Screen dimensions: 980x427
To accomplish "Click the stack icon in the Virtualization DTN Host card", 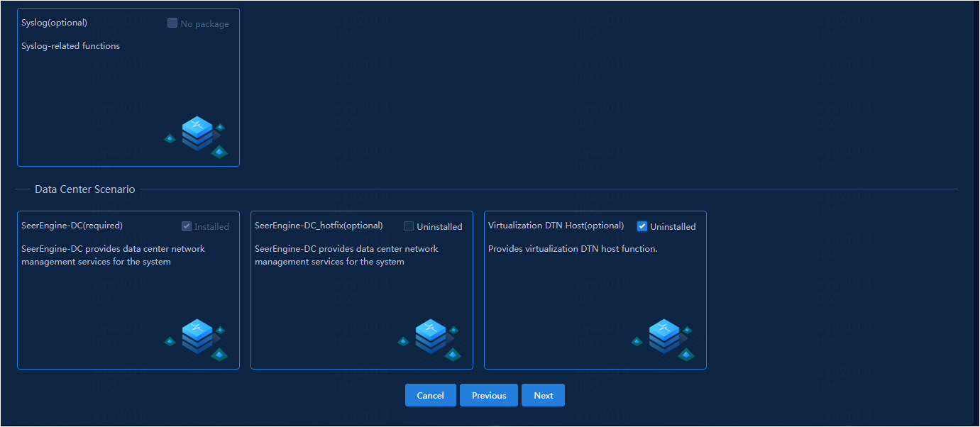I will [x=664, y=339].
